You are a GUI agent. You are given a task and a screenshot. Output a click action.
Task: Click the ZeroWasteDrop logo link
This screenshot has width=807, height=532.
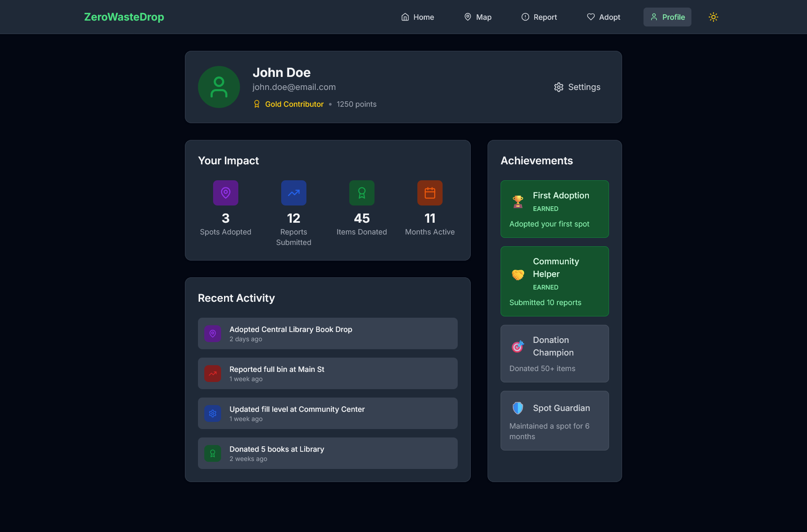[124, 17]
